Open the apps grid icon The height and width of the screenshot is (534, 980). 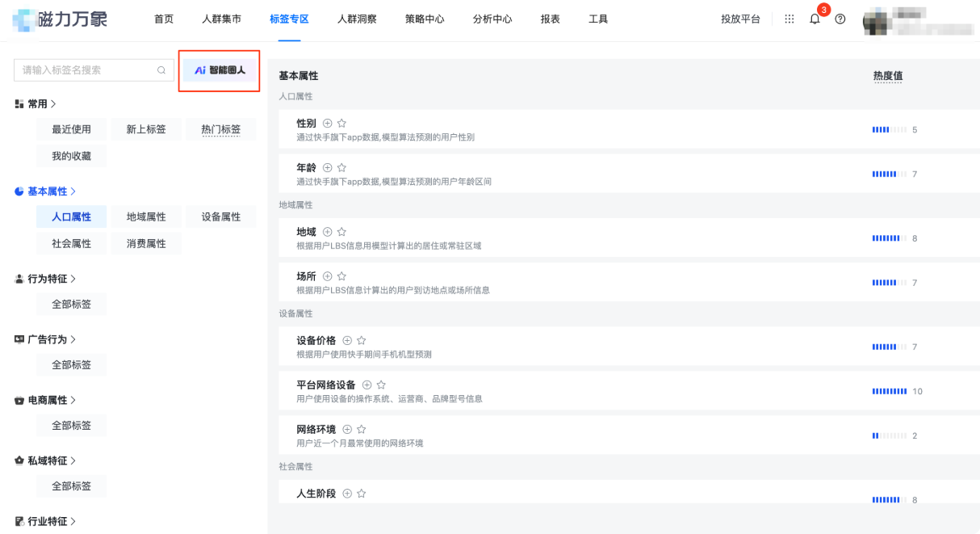click(789, 19)
